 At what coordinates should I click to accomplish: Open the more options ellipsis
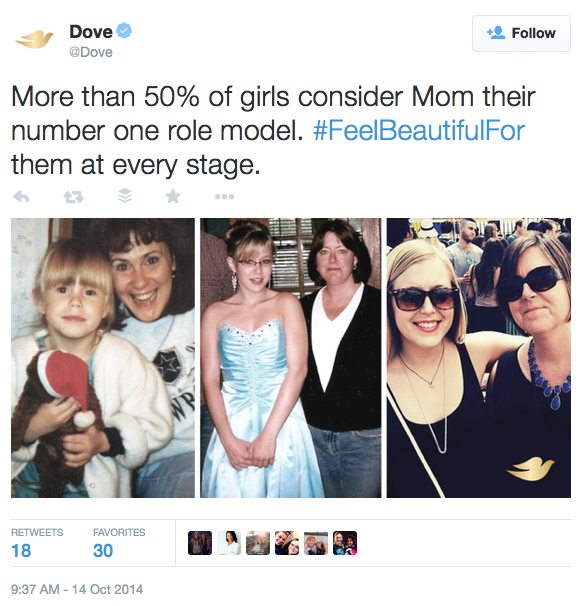[224, 197]
